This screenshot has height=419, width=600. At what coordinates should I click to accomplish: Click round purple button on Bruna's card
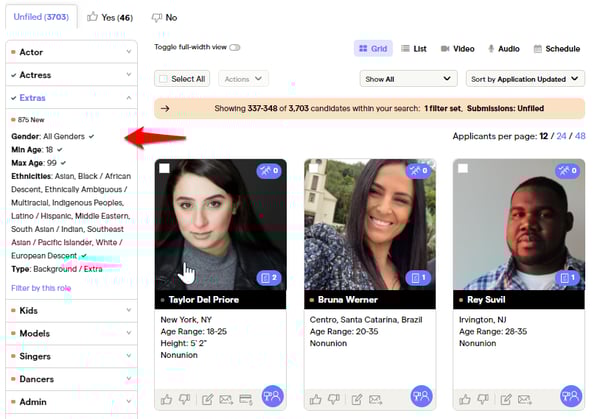pyautogui.click(x=422, y=396)
